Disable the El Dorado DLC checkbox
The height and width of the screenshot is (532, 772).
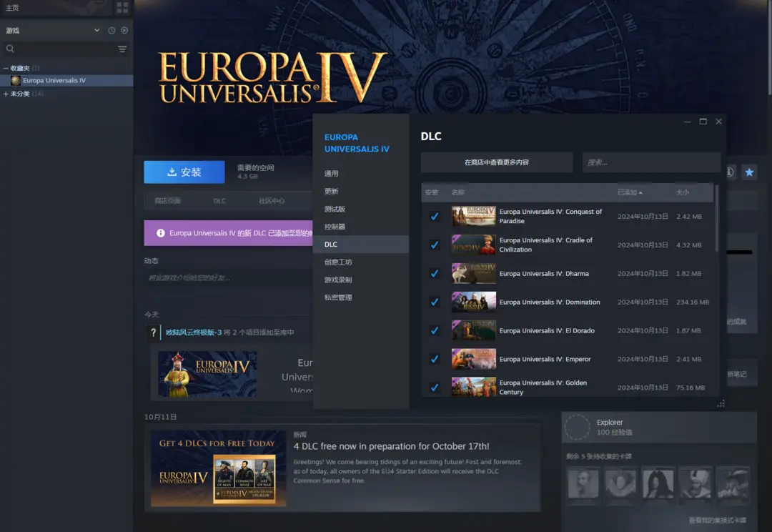[435, 330]
